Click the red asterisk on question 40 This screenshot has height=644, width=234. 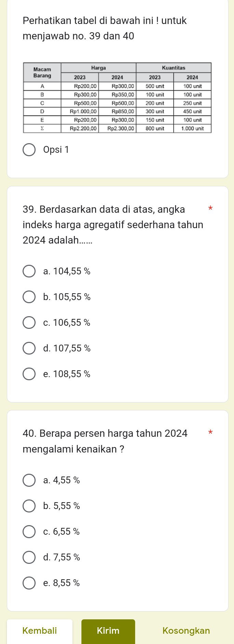(x=210, y=433)
